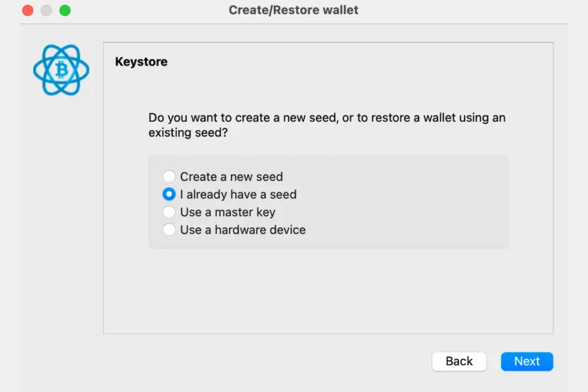This screenshot has width=588, height=392.
Task: Click the 'Use a hardware device' label text
Action: pyautogui.click(x=243, y=230)
